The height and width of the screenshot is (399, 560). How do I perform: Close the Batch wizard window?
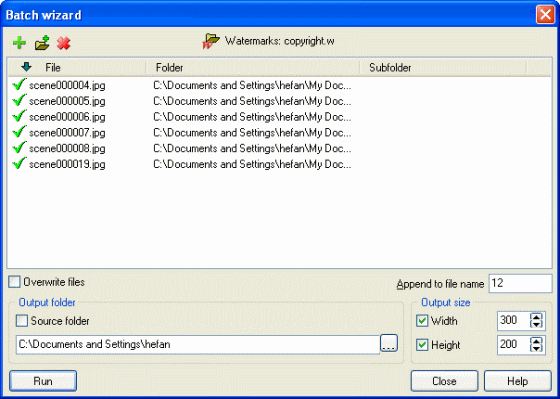pos(545,15)
